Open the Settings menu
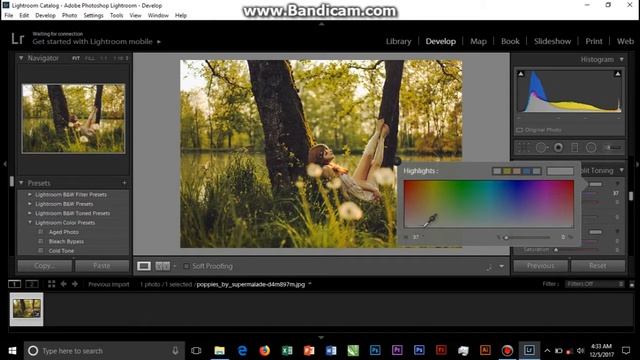 (x=93, y=16)
